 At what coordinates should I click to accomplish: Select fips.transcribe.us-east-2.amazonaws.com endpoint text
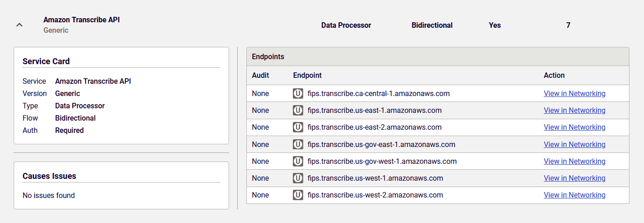click(374, 127)
